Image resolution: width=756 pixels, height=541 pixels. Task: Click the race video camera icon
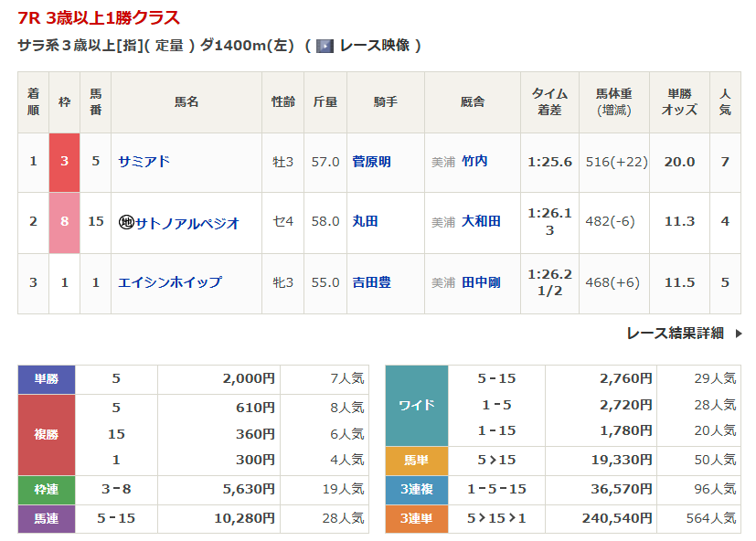(325, 46)
